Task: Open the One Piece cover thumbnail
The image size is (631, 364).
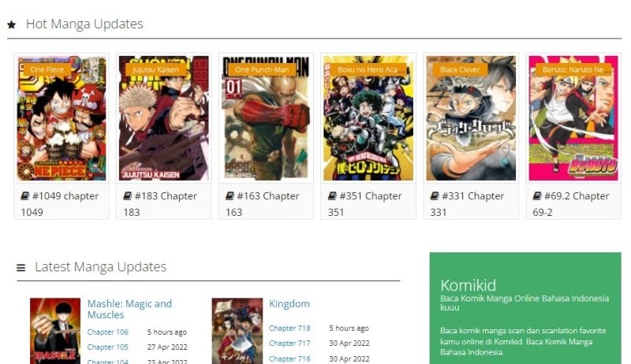Action: [62, 118]
